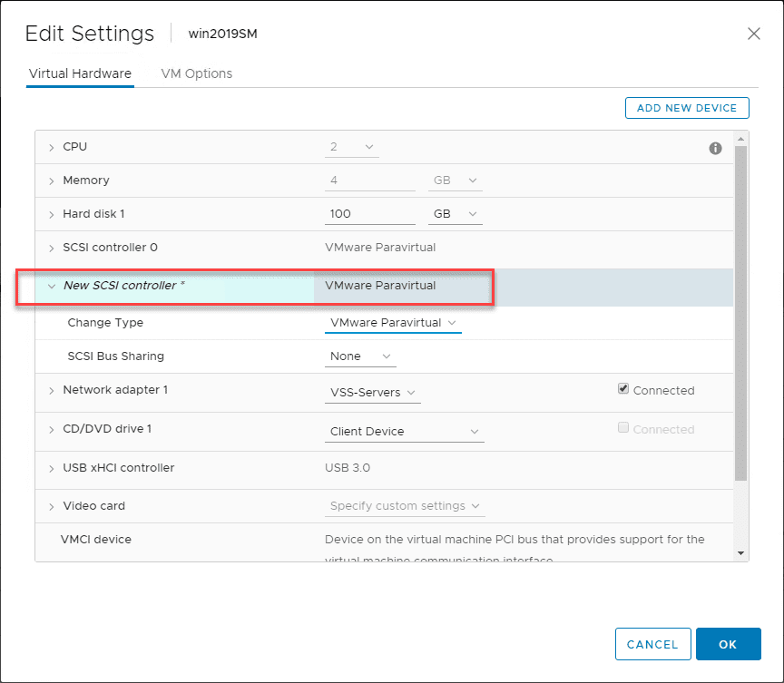Image resolution: width=784 pixels, height=683 pixels.
Task: Expand the CPU hardware row
Action: tap(52, 147)
